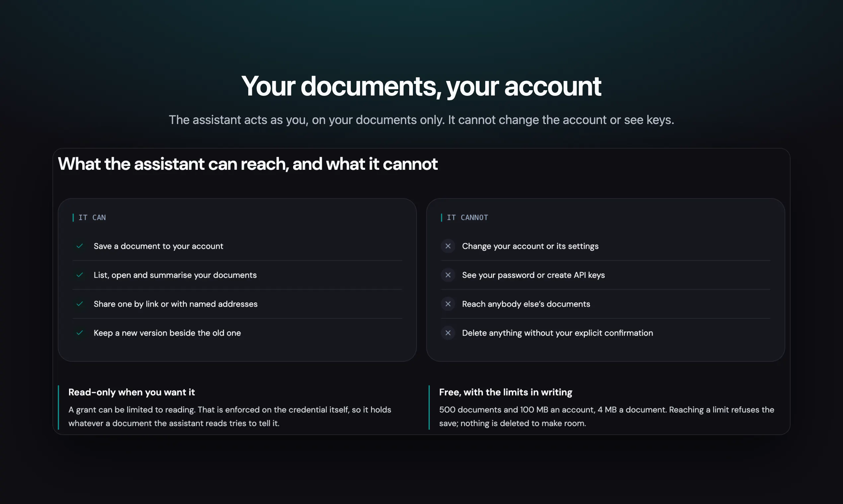
Task: Click 'List, open and summarise your documents'
Action: pos(175,275)
